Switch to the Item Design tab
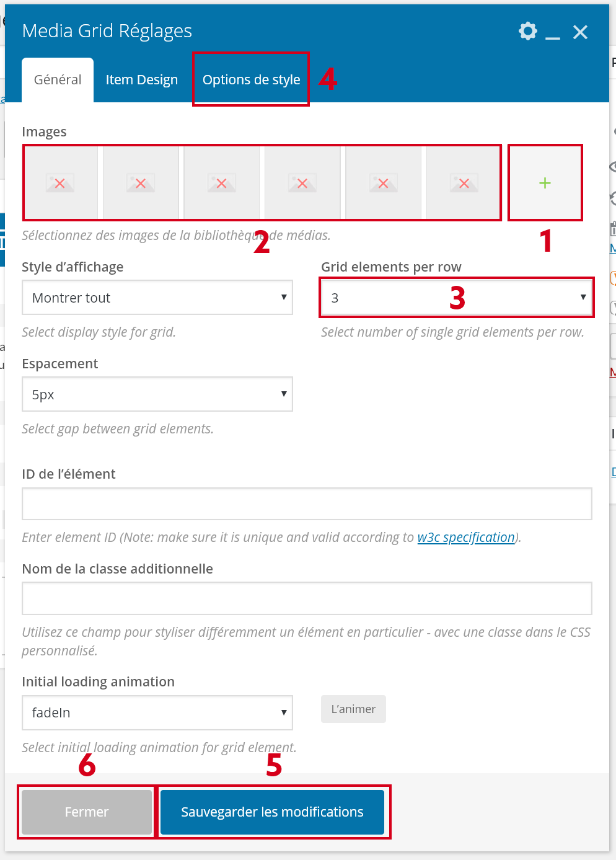This screenshot has height=860, width=616. pyautogui.click(x=141, y=80)
